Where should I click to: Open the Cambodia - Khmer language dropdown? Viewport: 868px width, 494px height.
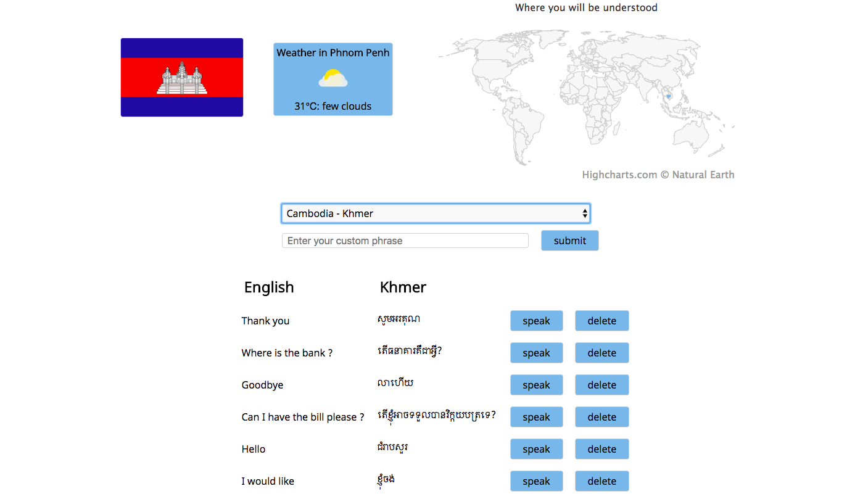436,213
